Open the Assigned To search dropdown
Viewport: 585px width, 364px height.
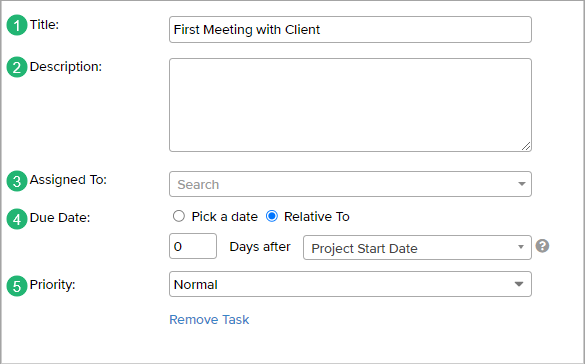tap(350, 184)
